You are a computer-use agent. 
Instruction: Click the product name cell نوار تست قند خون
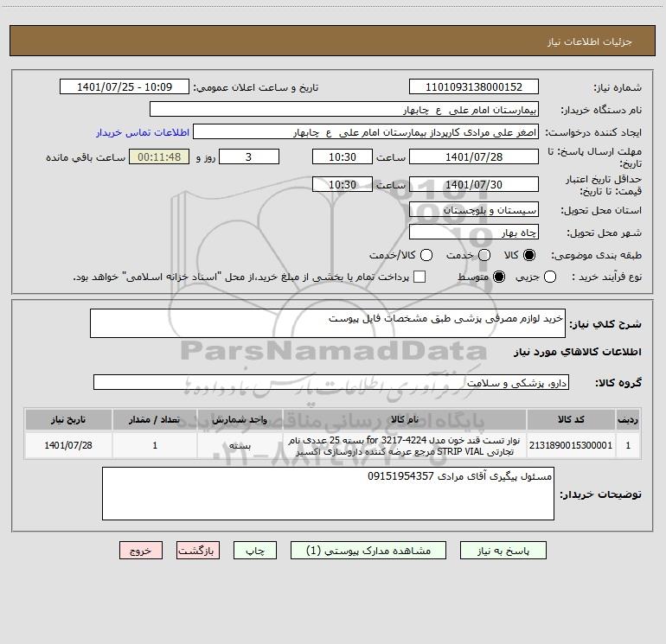405,445
